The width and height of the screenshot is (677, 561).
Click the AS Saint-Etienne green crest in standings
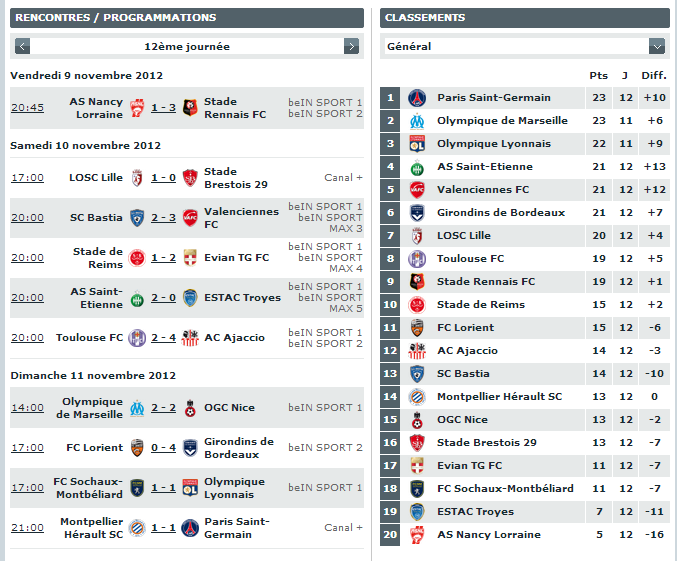click(417, 167)
